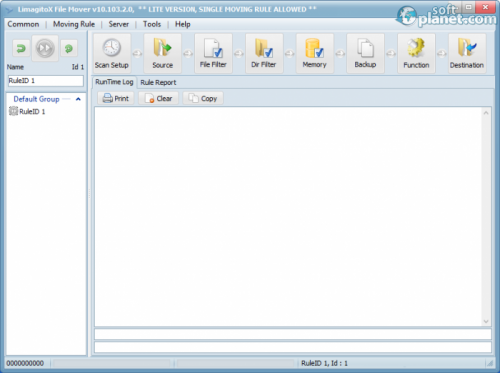500x373 pixels.
Task: Click the arrow connector between Scan Setup and Source
Action: click(x=137, y=53)
